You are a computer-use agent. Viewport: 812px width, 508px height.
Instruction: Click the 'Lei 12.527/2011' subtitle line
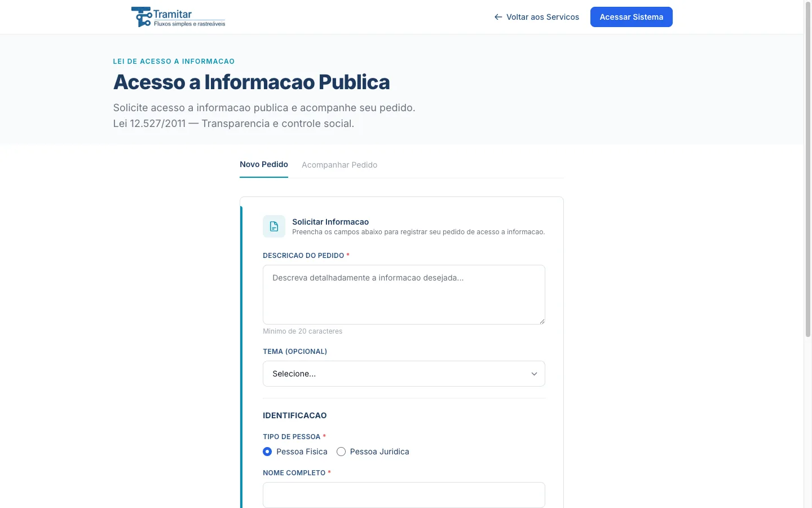pyautogui.click(x=233, y=124)
